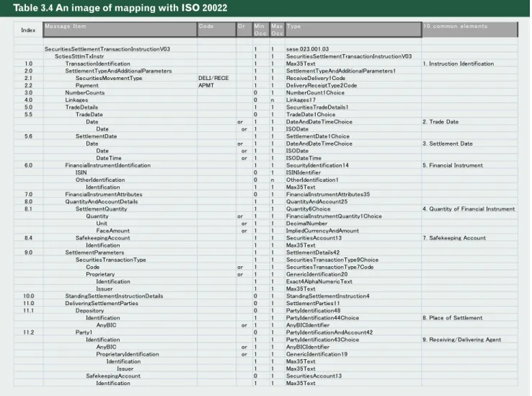Click the 'ISODateTime' type cell
Viewport: 532px width, 396px height.
(303, 158)
